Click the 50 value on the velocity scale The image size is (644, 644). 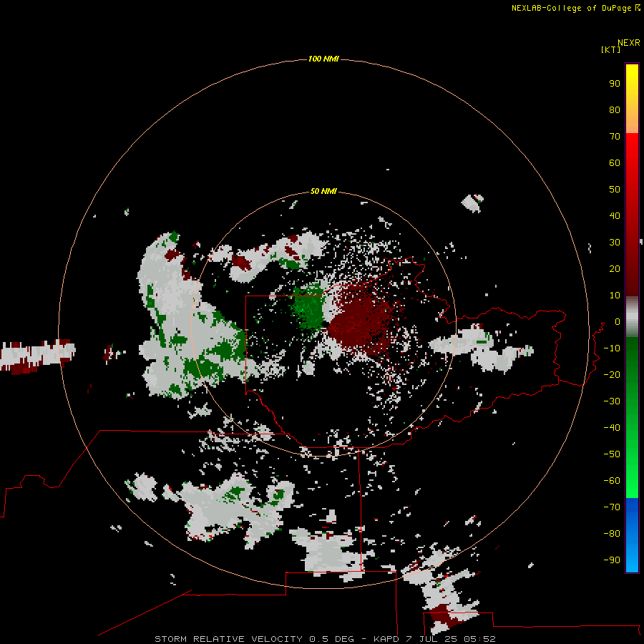[615, 190]
